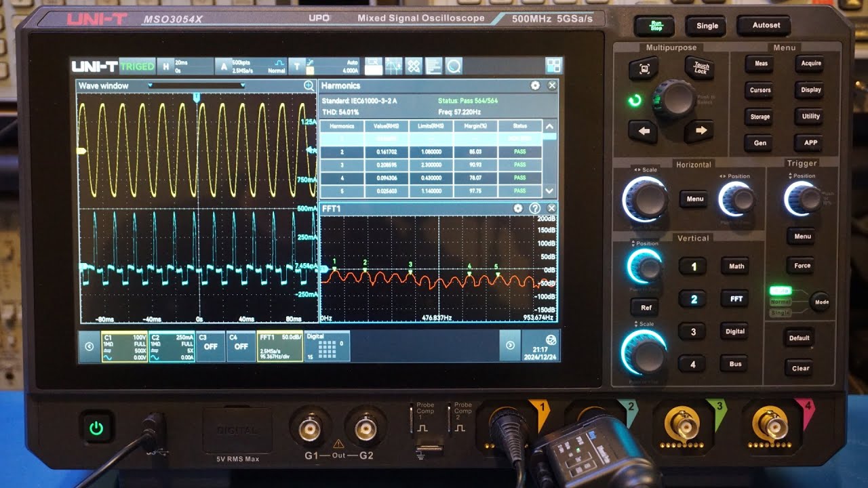Close the FFT1 panel

click(551, 208)
